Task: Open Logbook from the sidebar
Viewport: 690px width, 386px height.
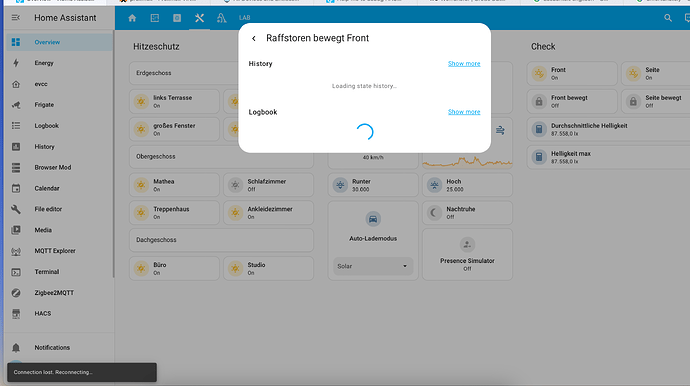Action: (x=59, y=126)
